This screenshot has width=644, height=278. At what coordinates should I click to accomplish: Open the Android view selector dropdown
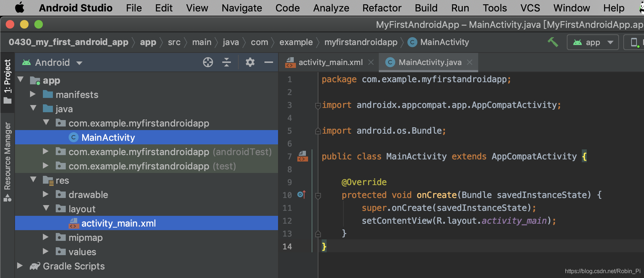[x=52, y=63]
